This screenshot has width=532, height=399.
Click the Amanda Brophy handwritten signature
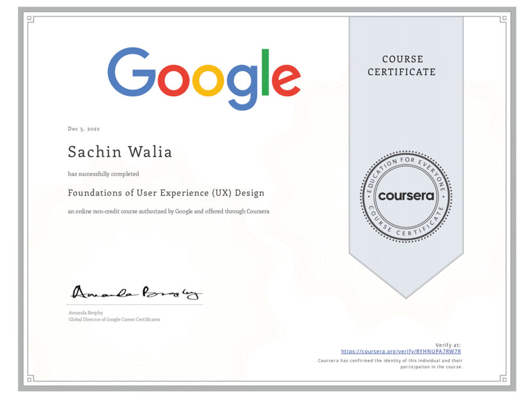(136, 293)
